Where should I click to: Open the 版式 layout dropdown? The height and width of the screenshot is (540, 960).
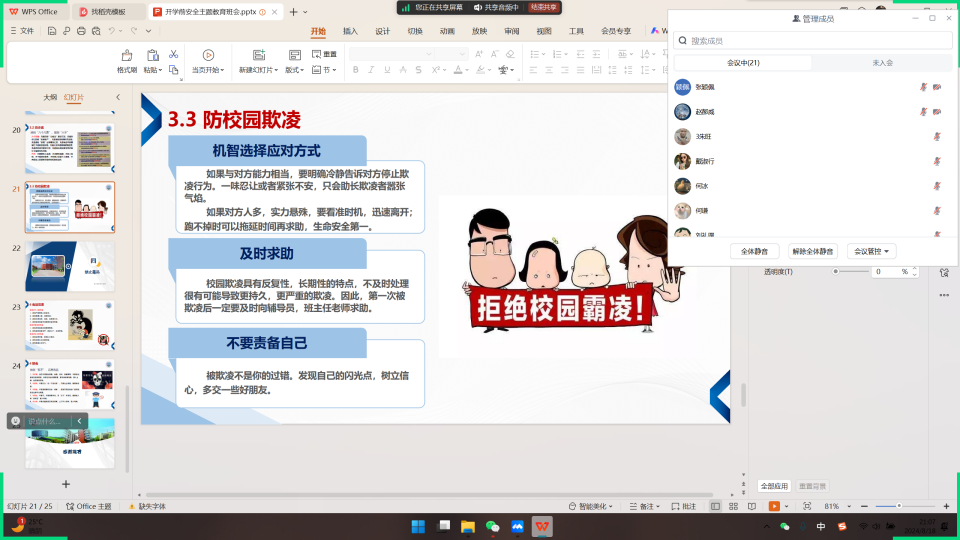(x=296, y=70)
